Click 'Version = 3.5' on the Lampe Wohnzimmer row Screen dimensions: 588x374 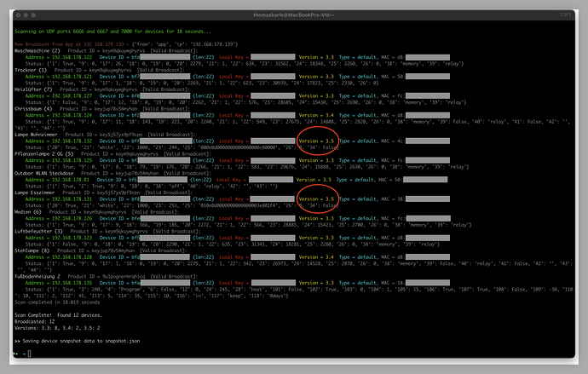click(316, 141)
